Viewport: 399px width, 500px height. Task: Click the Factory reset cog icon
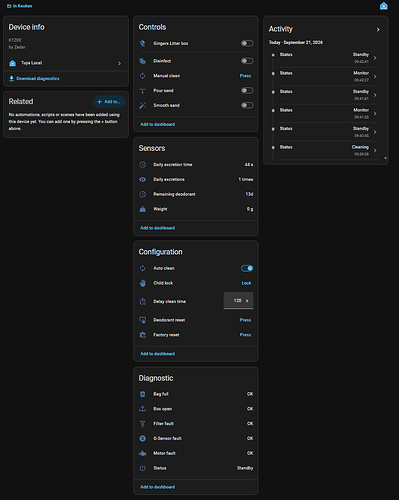142,335
